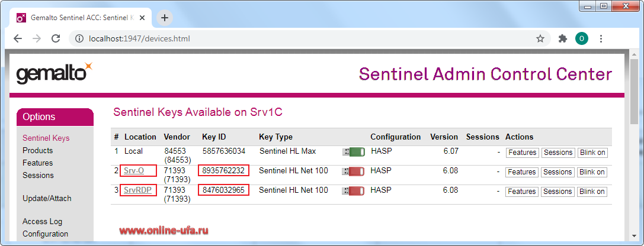Click the browser forward arrow
644x246 pixels.
pyautogui.click(x=37, y=39)
